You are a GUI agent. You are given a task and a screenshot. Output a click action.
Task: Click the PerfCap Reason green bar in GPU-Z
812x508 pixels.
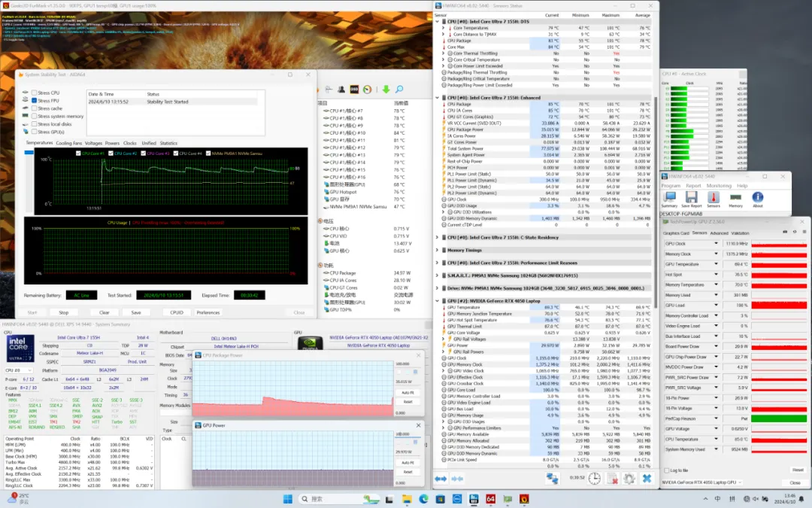[779, 419]
